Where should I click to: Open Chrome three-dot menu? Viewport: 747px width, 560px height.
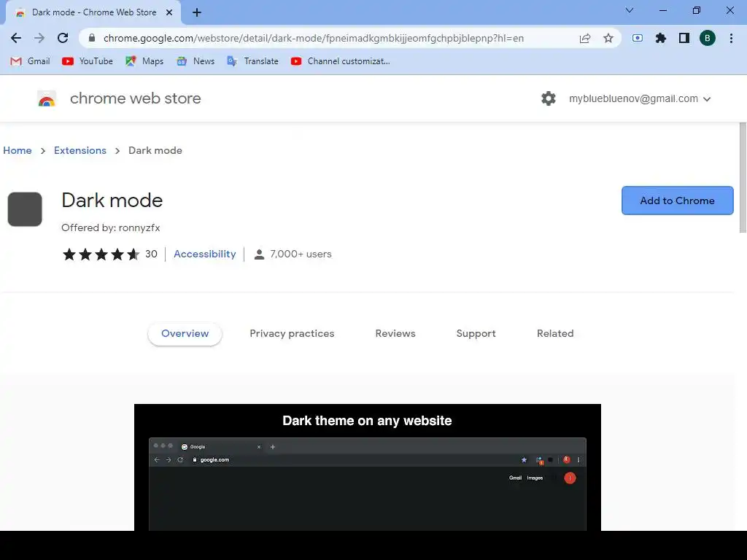[x=731, y=38]
